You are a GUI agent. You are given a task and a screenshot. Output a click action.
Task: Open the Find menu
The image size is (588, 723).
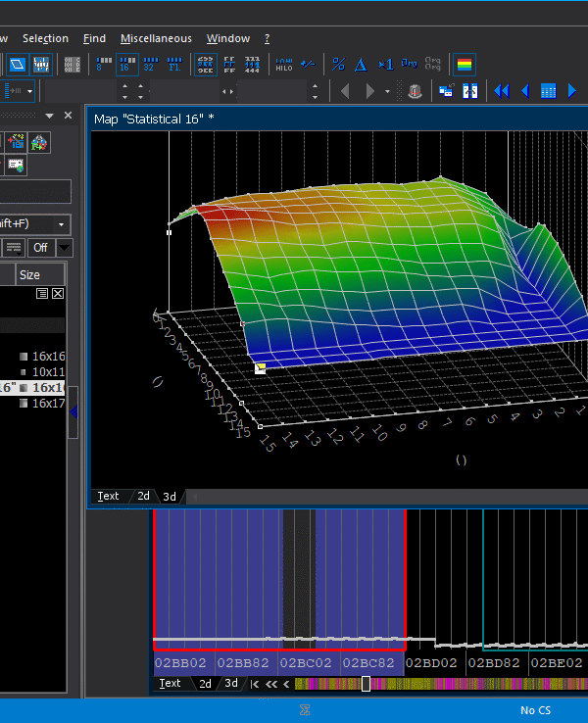[94, 38]
